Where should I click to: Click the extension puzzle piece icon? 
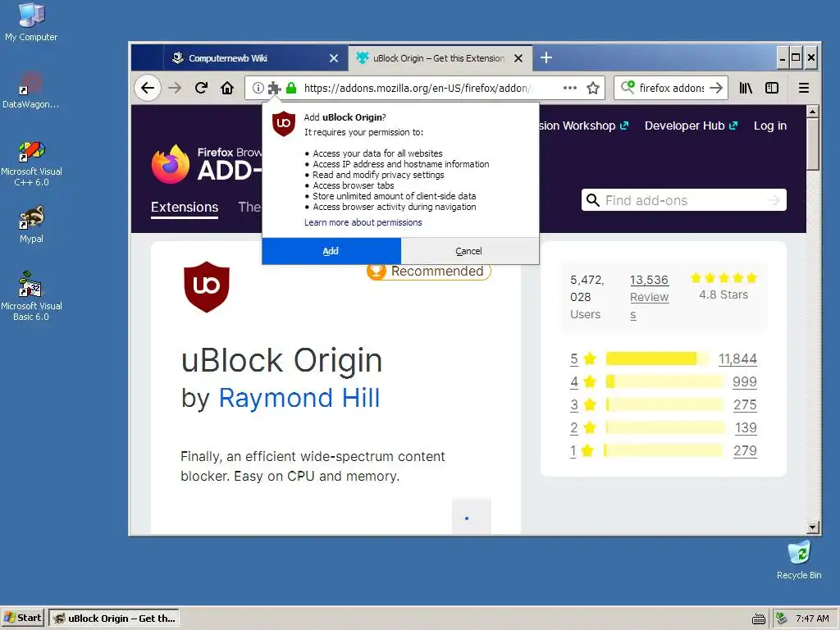pos(274,88)
